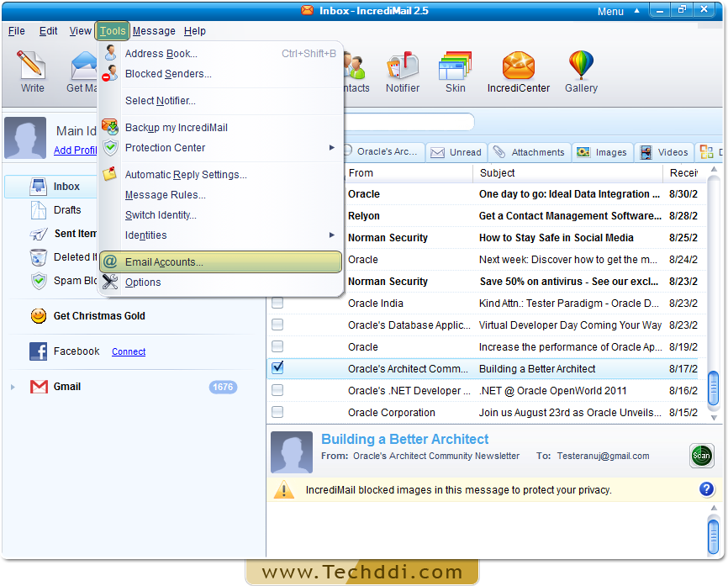The width and height of the screenshot is (728, 586).
Task: Click the Scan button in message header
Action: coord(701,456)
